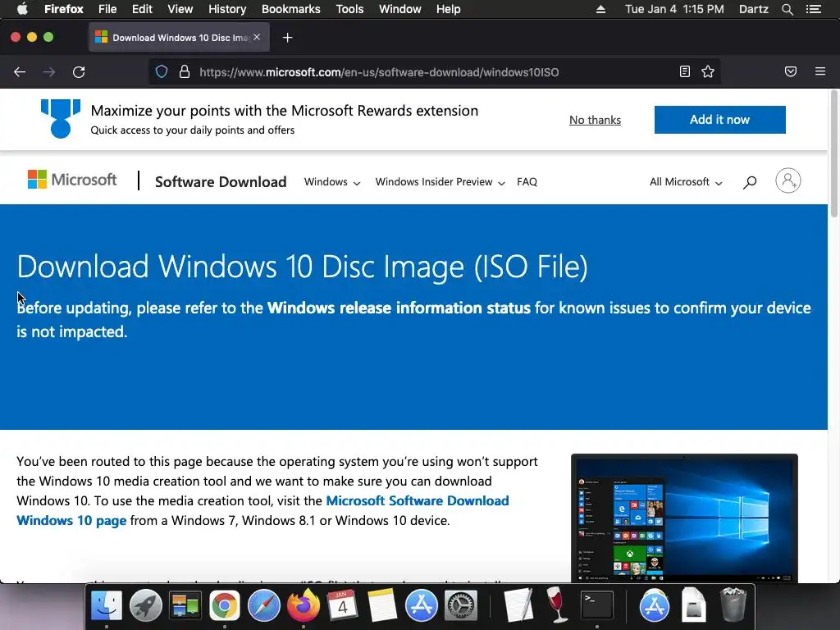Open Spotlight search in the menu bar
The image size is (840, 630).
point(787,9)
